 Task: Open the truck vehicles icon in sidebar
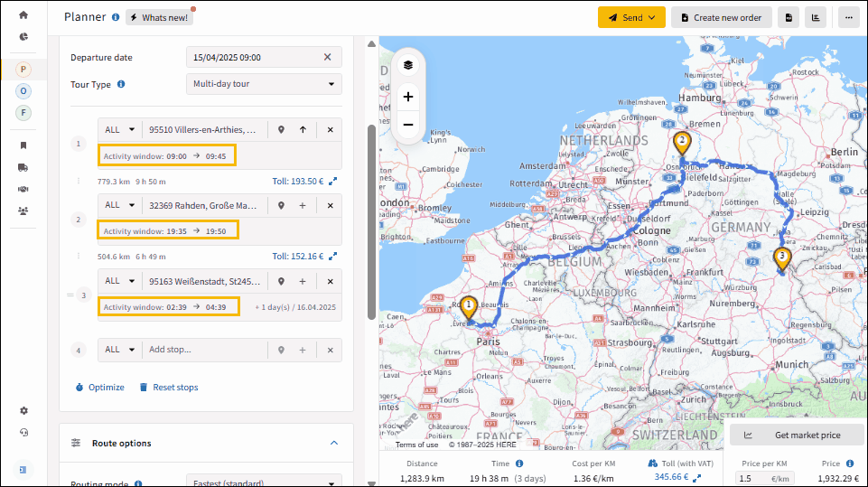click(x=23, y=167)
